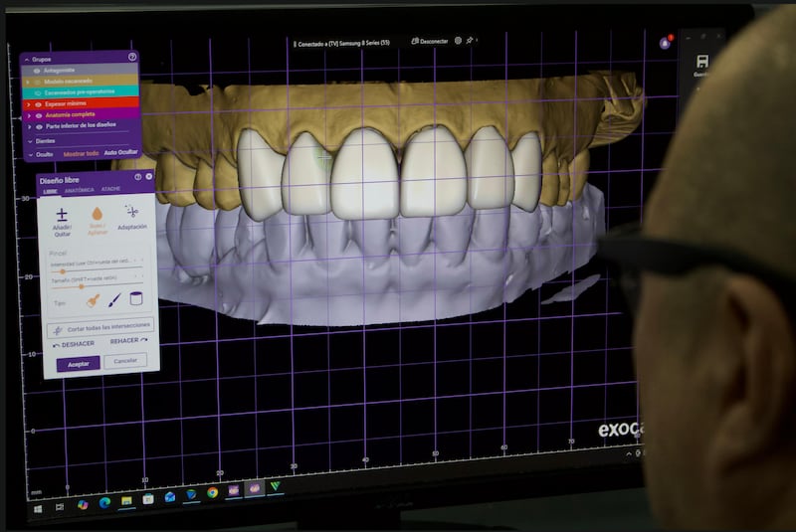Click Auto Ocultar in the Grupos panel
Viewport: 796px width, 532px height.
(x=120, y=152)
